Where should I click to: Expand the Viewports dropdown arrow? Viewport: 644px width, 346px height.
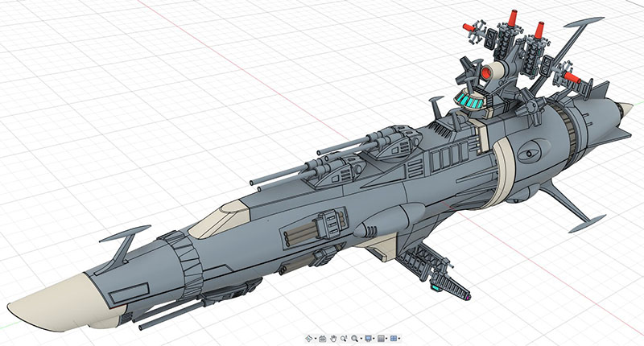399,338
